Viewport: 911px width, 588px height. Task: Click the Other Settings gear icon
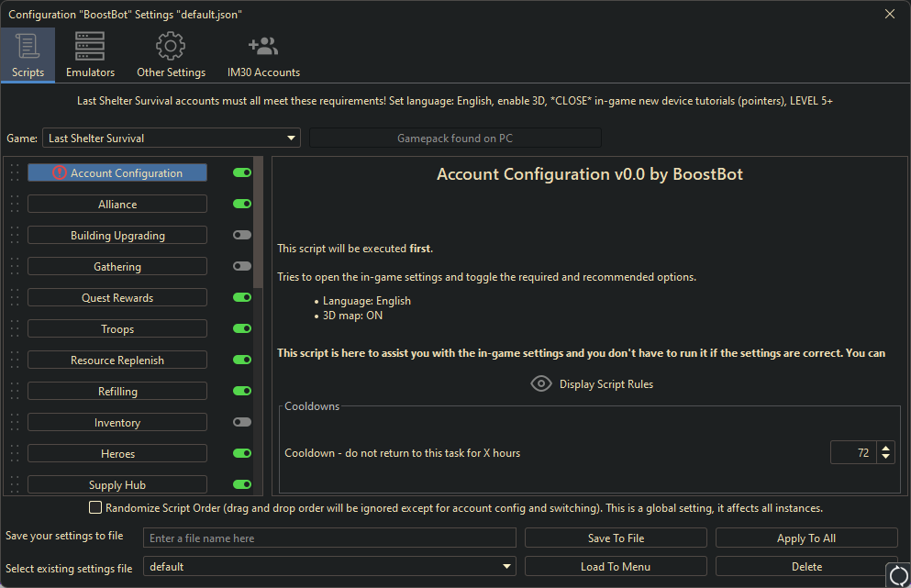[x=171, y=45]
